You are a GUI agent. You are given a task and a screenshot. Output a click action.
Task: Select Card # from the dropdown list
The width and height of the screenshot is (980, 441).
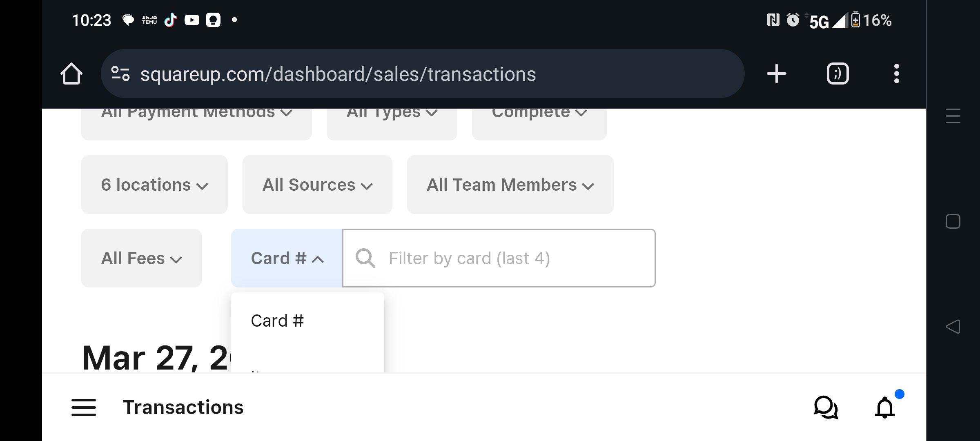tap(277, 321)
